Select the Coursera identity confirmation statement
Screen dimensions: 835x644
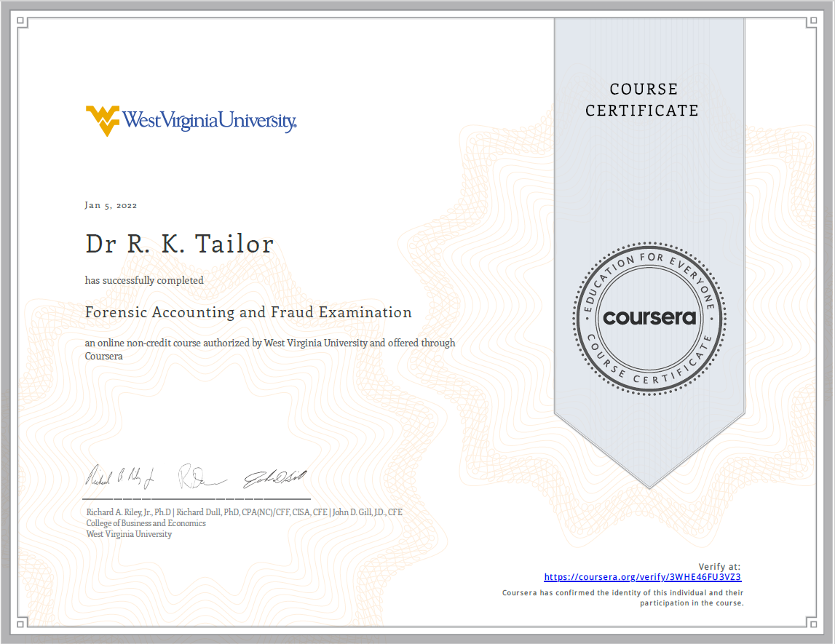[x=622, y=597]
